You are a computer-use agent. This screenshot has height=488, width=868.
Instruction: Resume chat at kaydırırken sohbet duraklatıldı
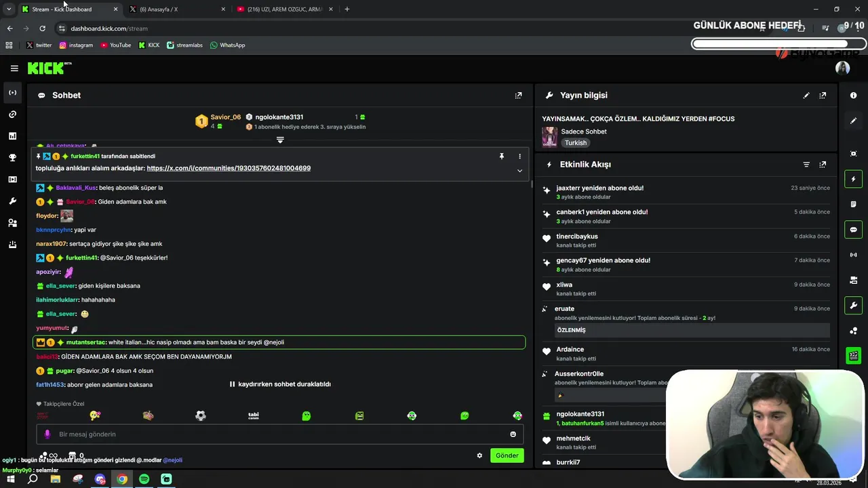pyautogui.click(x=280, y=384)
